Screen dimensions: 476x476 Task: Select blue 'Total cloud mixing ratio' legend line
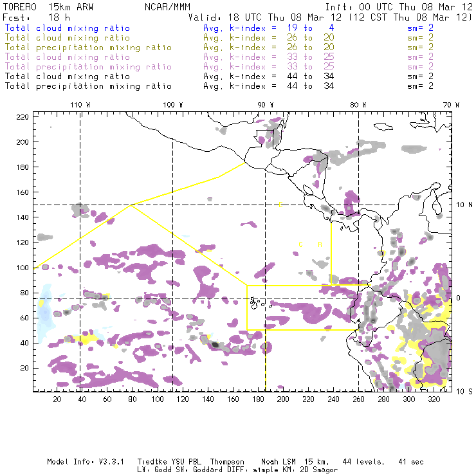(x=68, y=28)
